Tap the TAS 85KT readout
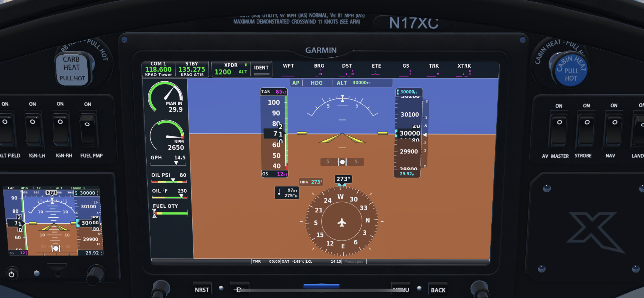 (274, 92)
